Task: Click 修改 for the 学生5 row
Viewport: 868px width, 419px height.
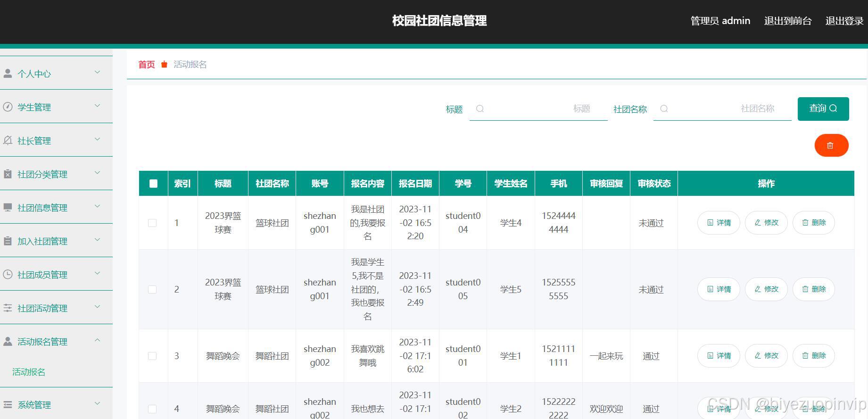Action: 766,289
